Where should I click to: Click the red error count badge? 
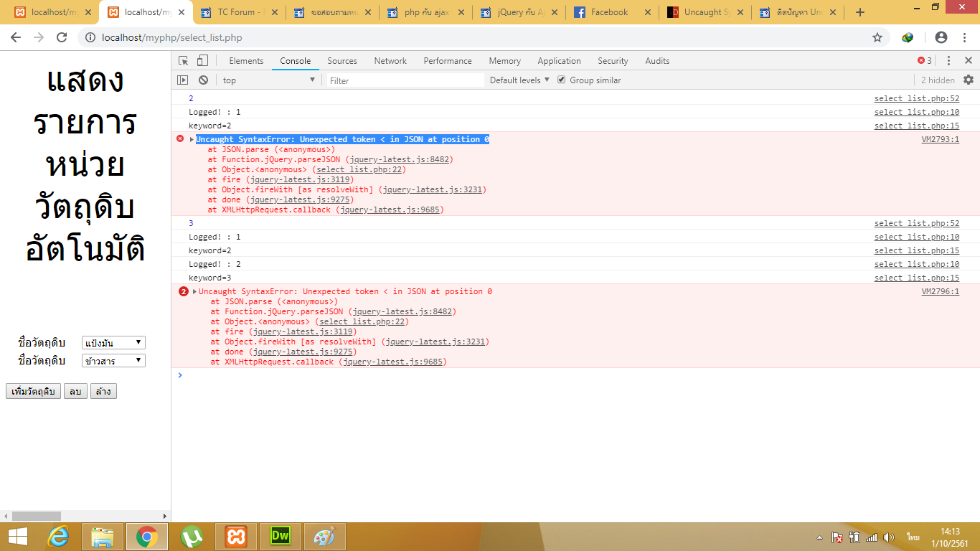click(x=925, y=61)
